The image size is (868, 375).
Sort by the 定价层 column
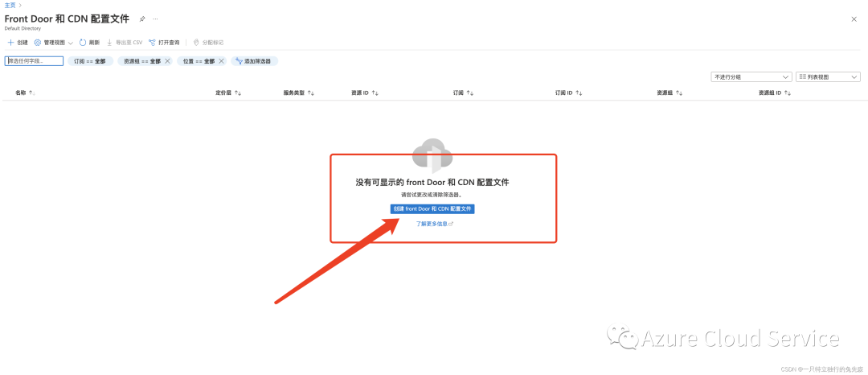pos(228,93)
